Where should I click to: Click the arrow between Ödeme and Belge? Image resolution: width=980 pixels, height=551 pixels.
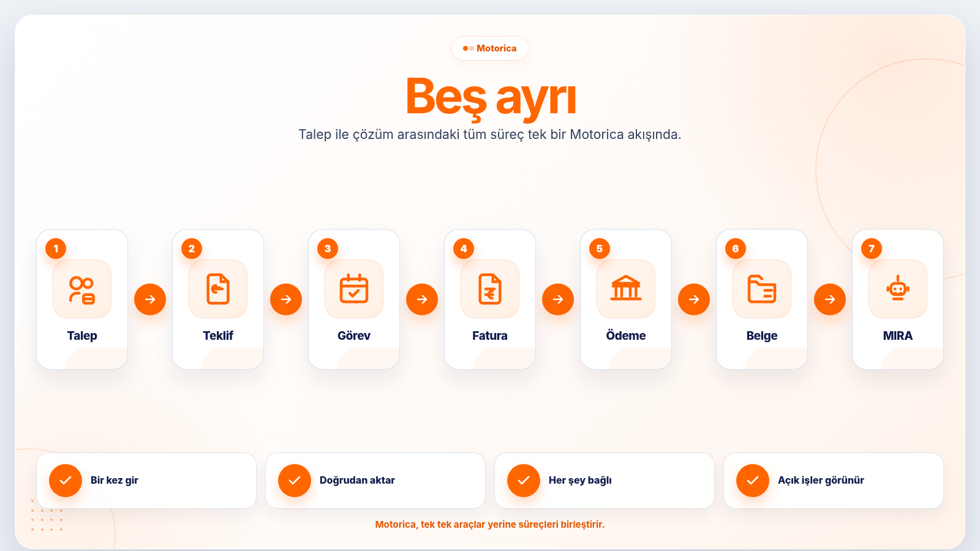pyautogui.click(x=694, y=299)
